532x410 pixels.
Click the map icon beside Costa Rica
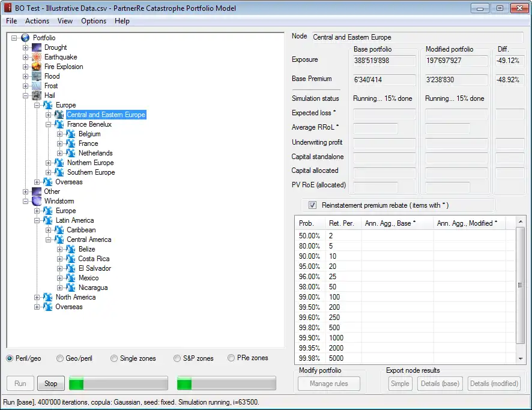coord(71,259)
